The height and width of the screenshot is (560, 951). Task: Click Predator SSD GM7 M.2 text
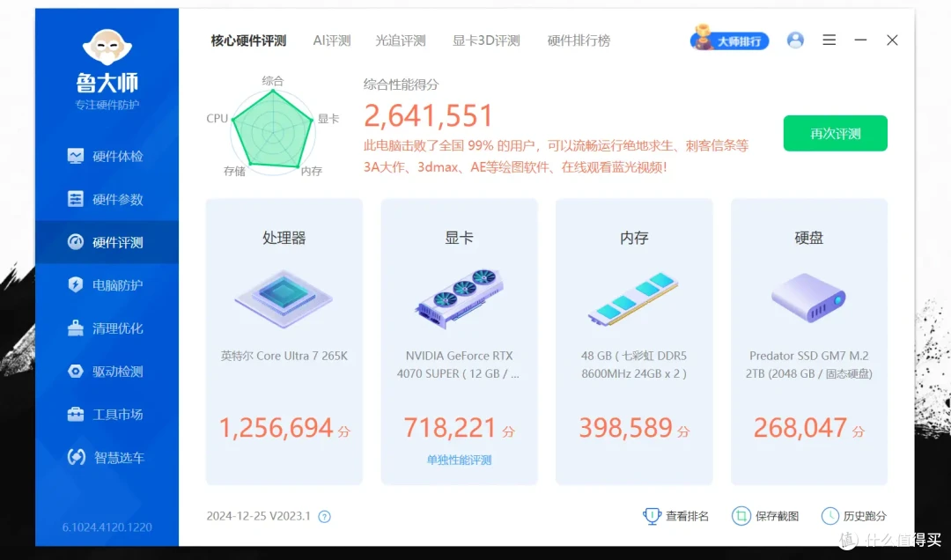point(808,365)
